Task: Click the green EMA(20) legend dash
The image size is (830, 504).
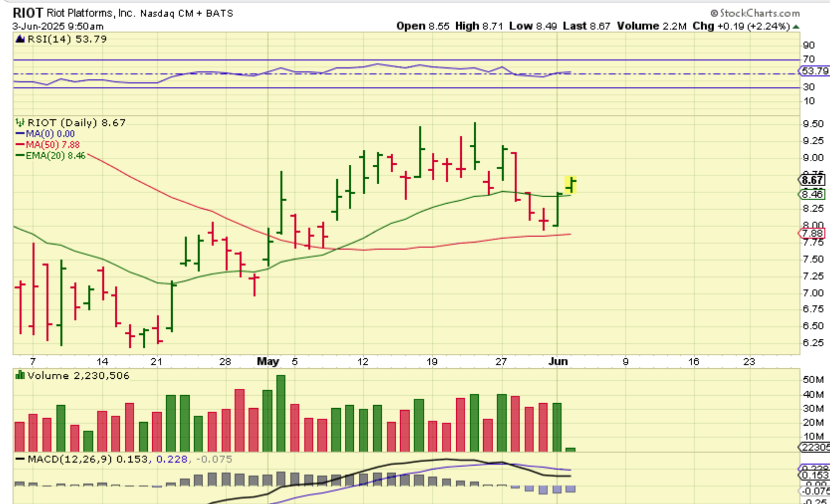Action: (20, 156)
